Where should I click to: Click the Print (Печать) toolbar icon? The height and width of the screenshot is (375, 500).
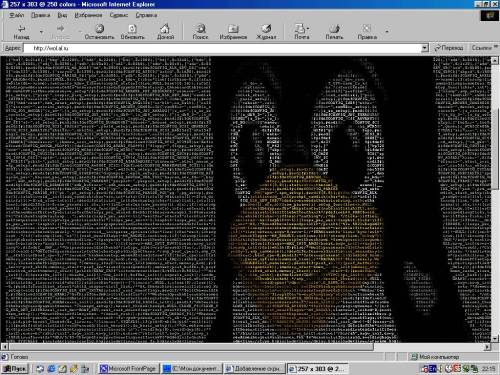tap(334, 29)
